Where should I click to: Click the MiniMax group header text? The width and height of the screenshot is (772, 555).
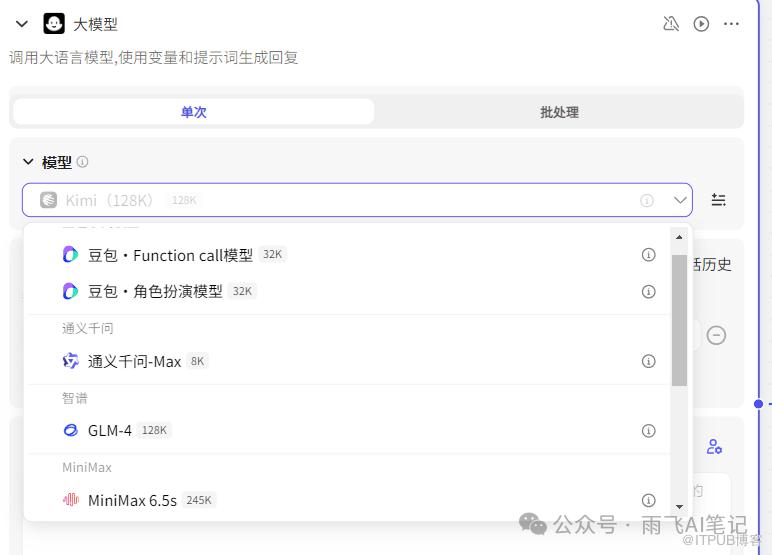(87, 467)
